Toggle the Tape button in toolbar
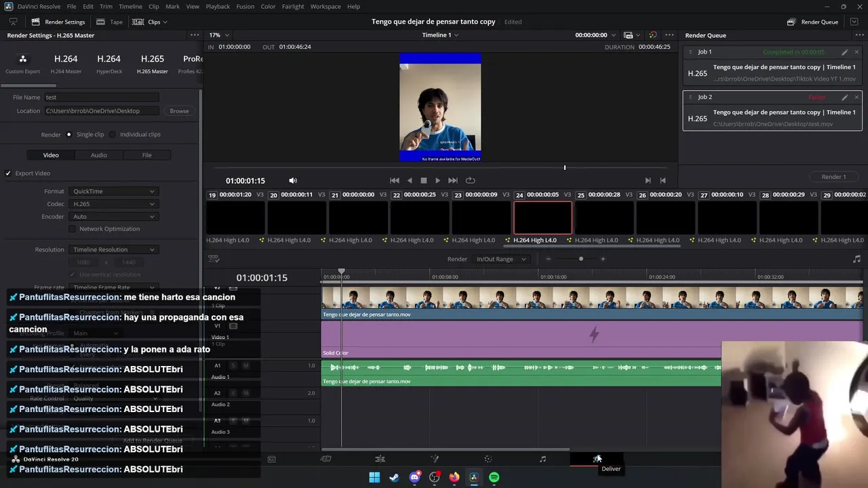The image size is (868, 488). (110, 22)
